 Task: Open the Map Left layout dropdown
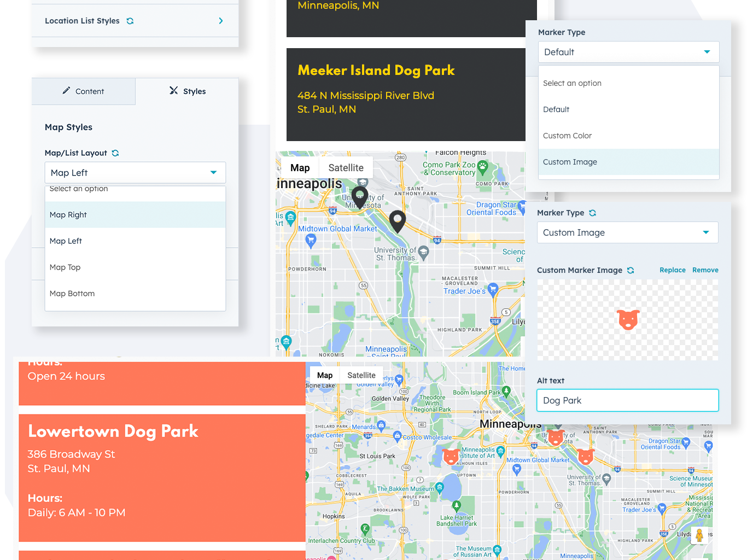(x=135, y=173)
